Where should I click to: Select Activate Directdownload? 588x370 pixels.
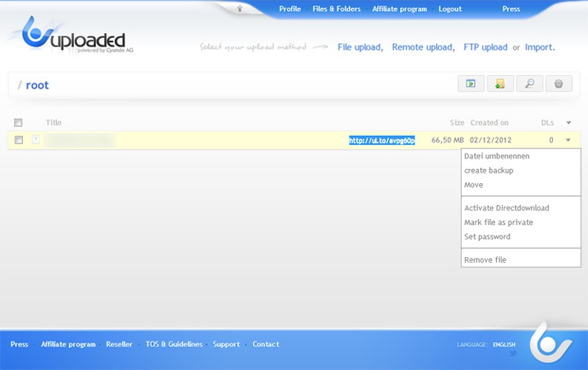click(x=507, y=208)
